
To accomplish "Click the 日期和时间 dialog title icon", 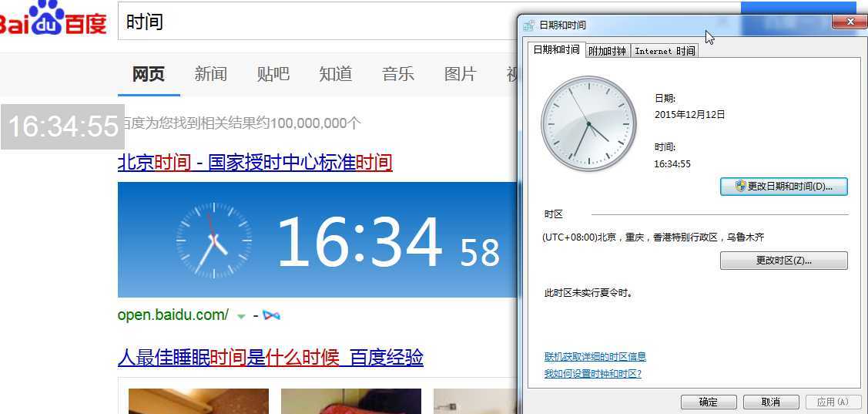I will [529, 25].
